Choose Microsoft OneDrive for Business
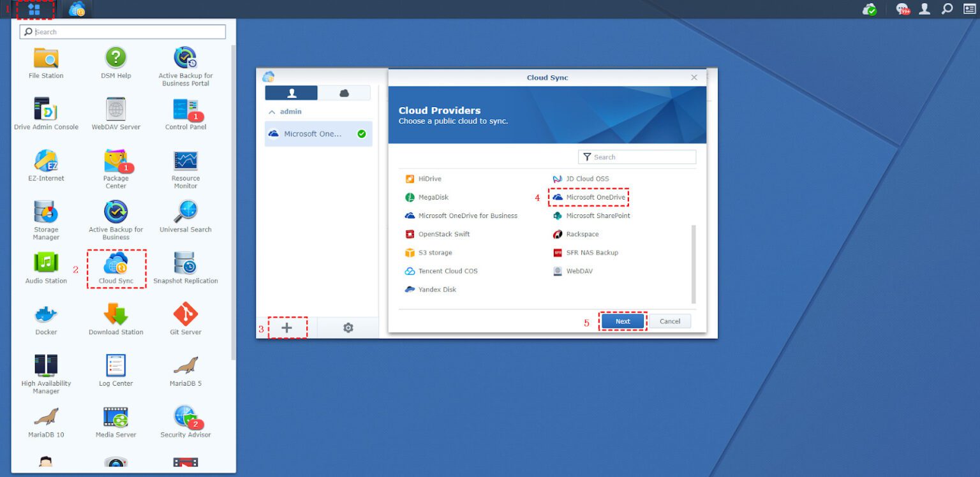Screen dimensions: 980x477 (x=461, y=216)
